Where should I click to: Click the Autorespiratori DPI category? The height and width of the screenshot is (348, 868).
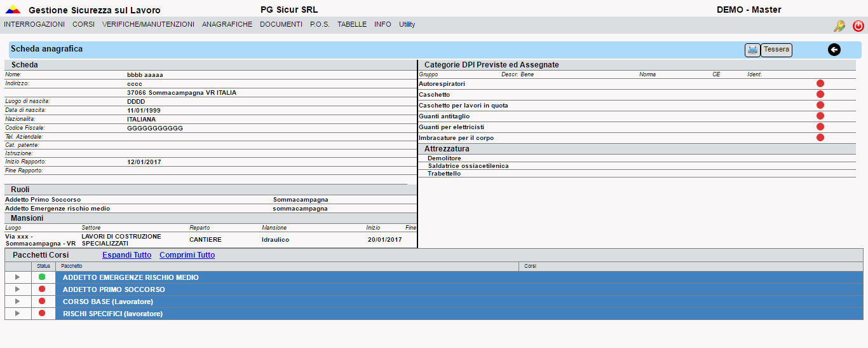pos(442,83)
